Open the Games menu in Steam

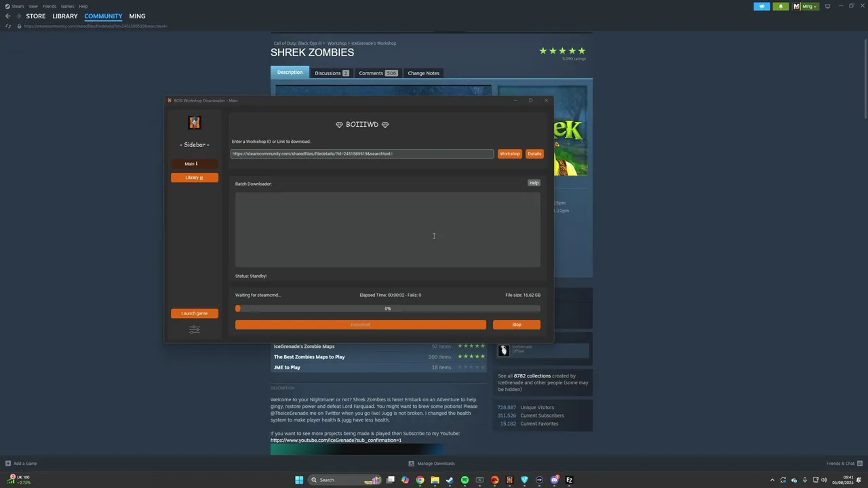(67, 6)
